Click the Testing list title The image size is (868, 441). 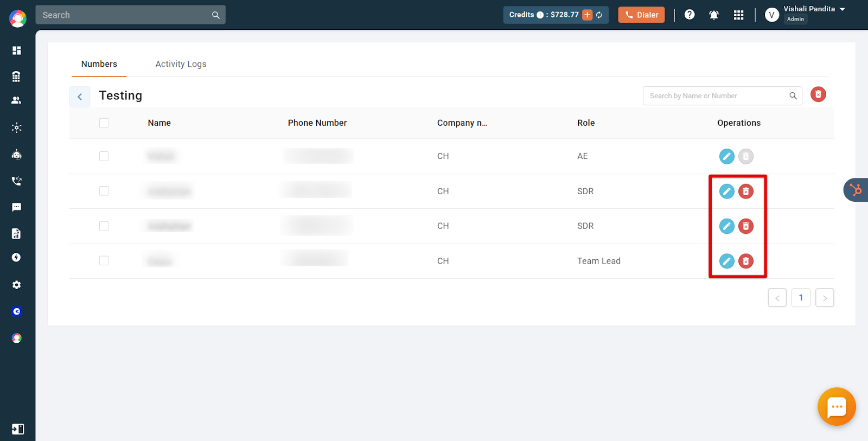coord(120,95)
